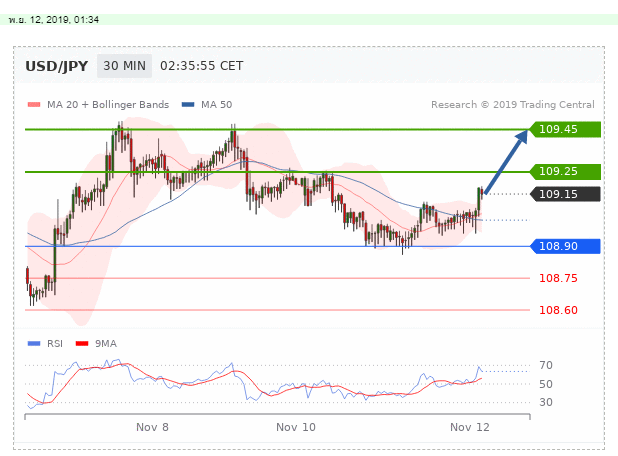Click the Nov 10 date label
The height and width of the screenshot is (456, 618).
tap(296, 427)
